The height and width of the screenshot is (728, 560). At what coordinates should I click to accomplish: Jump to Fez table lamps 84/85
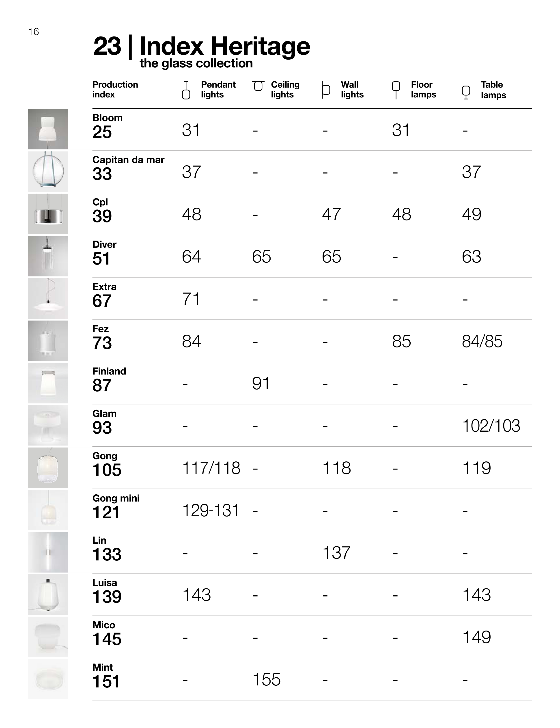click(482, 341)
